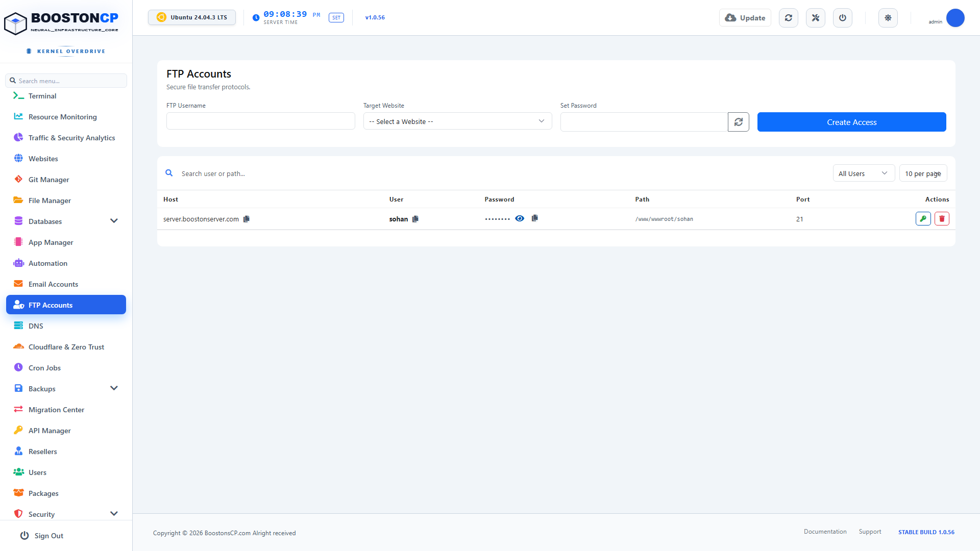Screen dimensions: 980x551
Task: Copy the sohan username
Action: pos(415,219)
